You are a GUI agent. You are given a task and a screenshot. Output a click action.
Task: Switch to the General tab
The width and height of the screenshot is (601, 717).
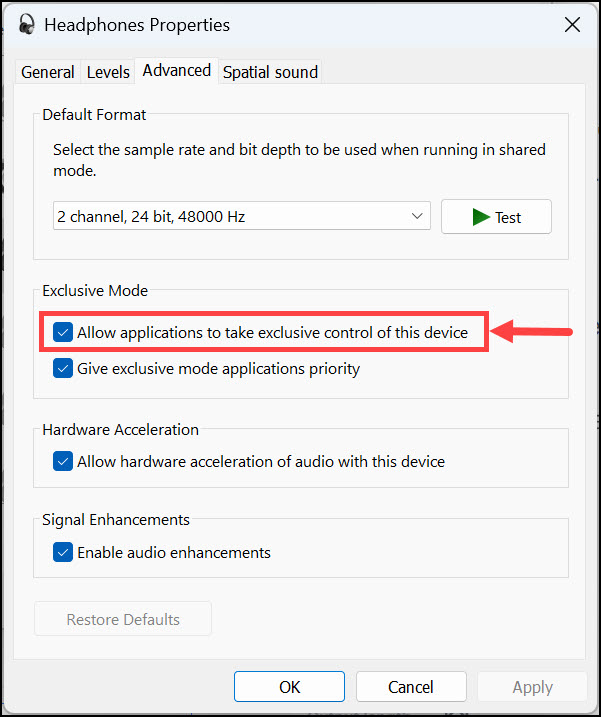click(48, 72)
